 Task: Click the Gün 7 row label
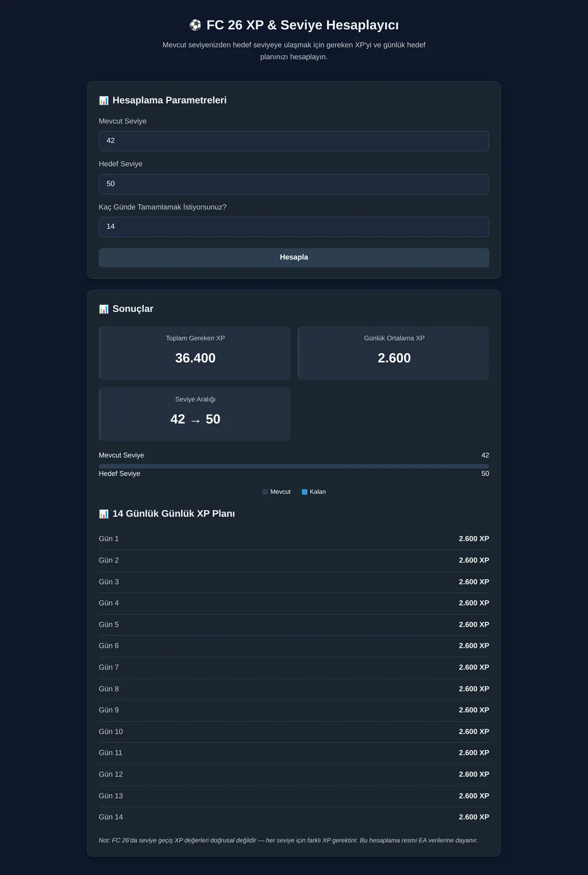[109, 667]
